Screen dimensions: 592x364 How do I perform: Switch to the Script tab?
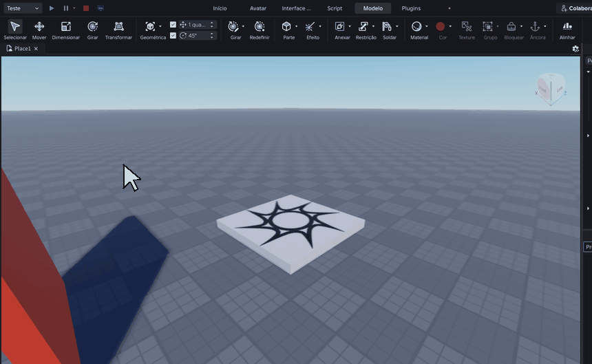tap(335, 8)
